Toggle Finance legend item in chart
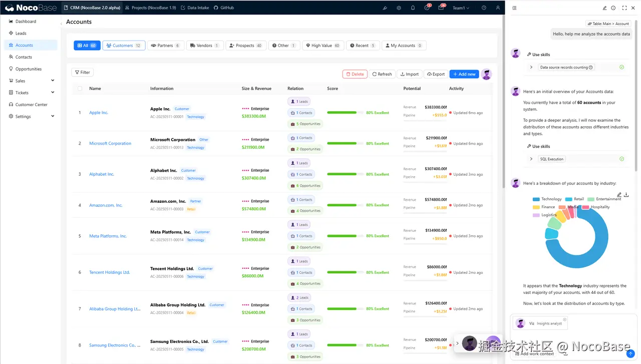This screenshot has width=641, height=364. pos(544,207)
